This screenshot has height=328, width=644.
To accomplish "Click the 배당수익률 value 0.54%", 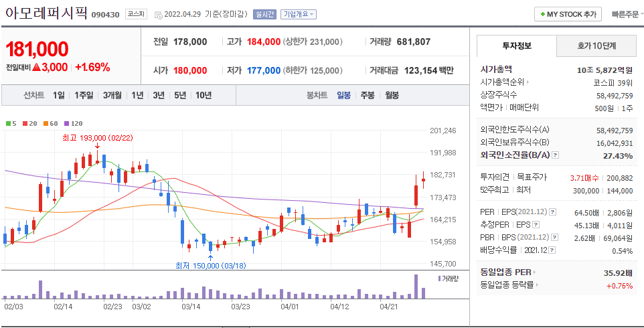I will click(x=622, y=250).
